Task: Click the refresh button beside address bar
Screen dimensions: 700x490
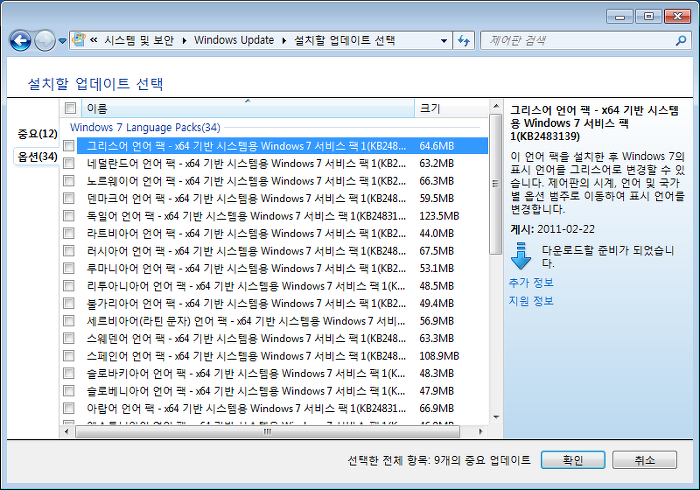Action: [464, 41]
